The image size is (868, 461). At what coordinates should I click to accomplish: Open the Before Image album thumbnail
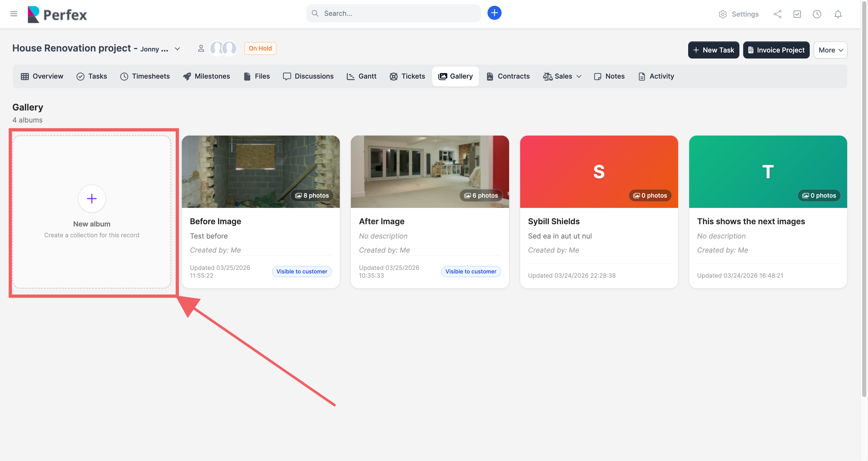tap(260, 171)
